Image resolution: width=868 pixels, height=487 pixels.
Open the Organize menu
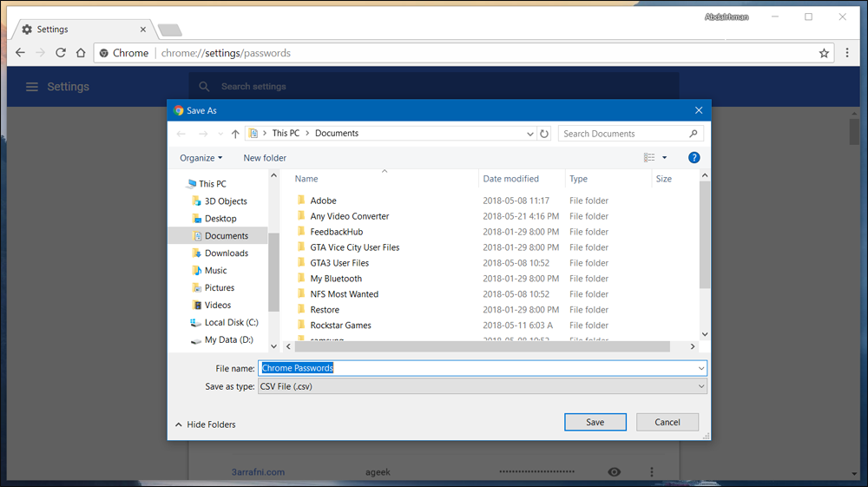pos(201,158)
